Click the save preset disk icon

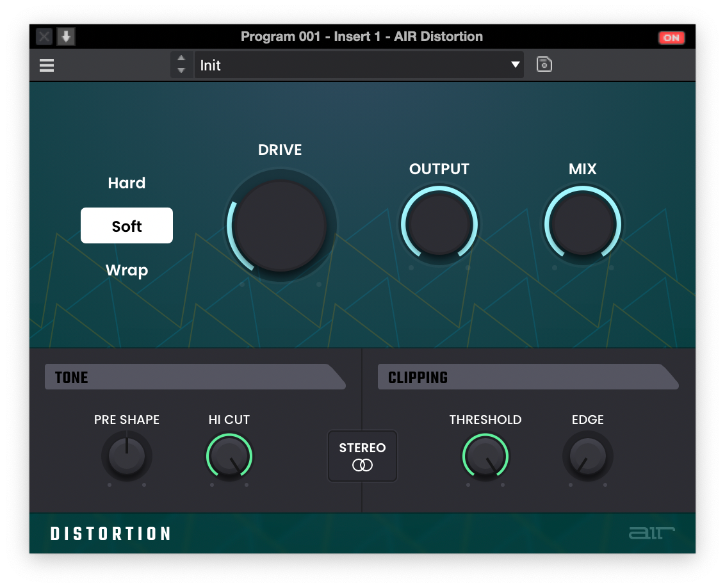coord(544,64)
